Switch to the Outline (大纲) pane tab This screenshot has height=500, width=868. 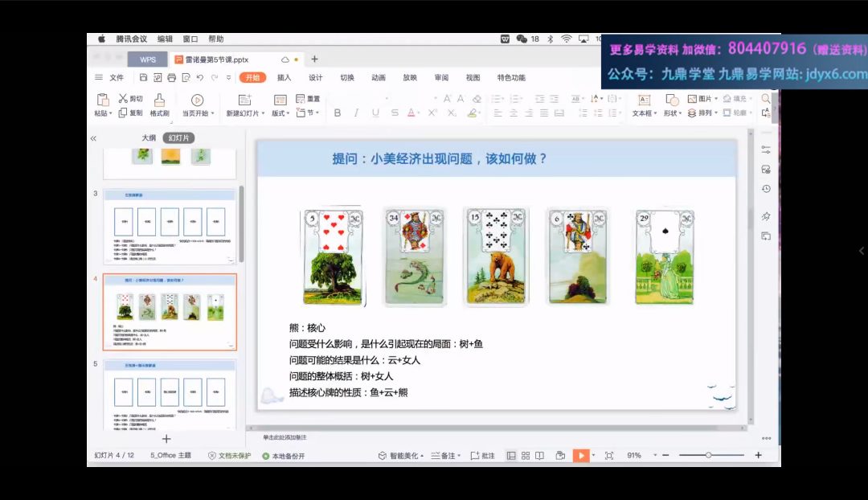point(149,137)
